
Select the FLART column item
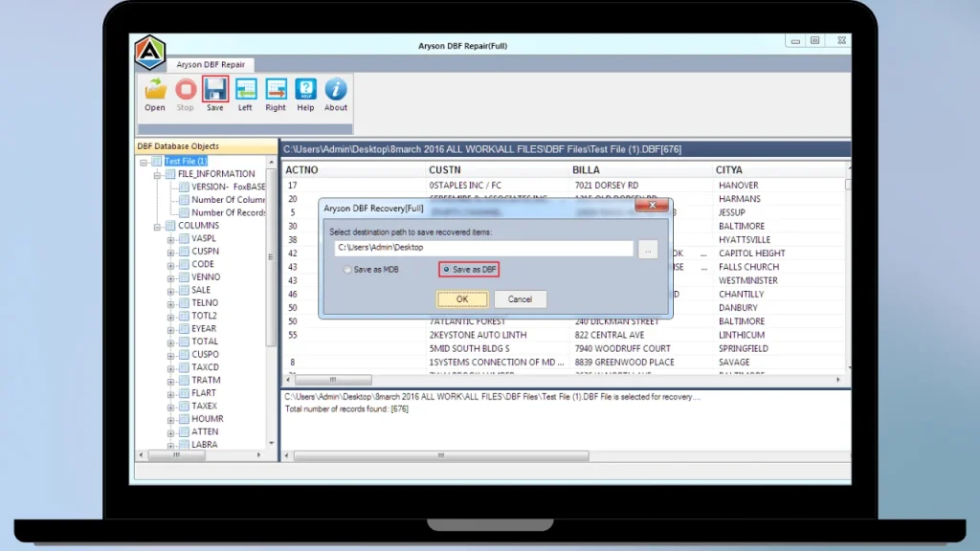click(x=204, y=393)
